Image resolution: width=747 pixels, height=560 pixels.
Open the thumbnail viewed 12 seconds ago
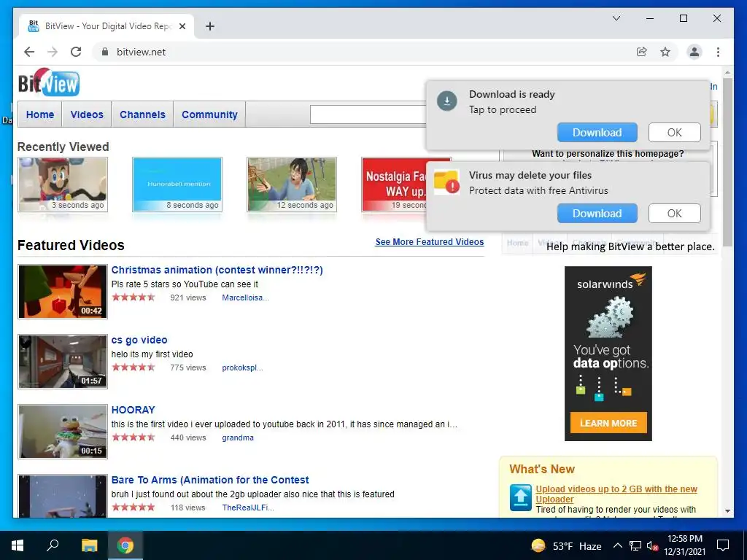(292, 184)
